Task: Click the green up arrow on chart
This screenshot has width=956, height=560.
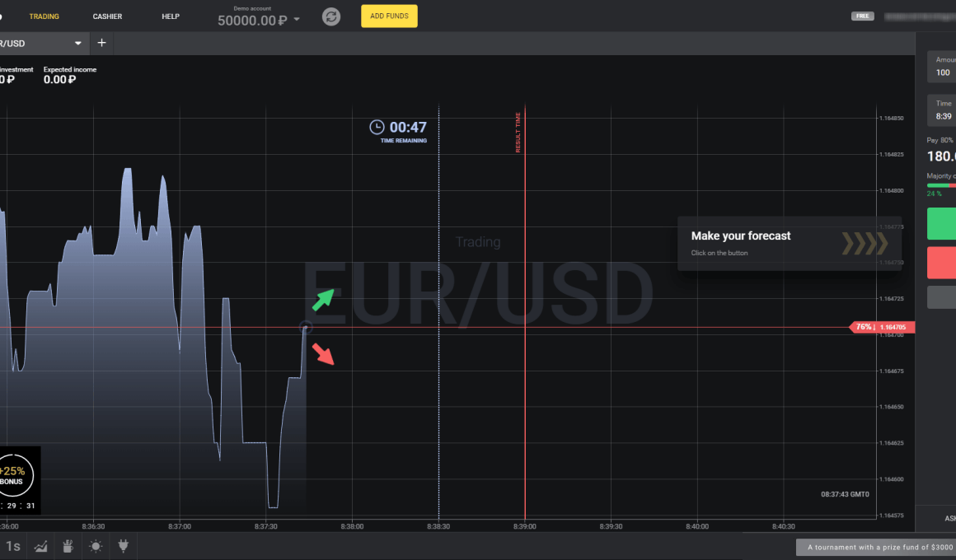Action: pos(324,298)
